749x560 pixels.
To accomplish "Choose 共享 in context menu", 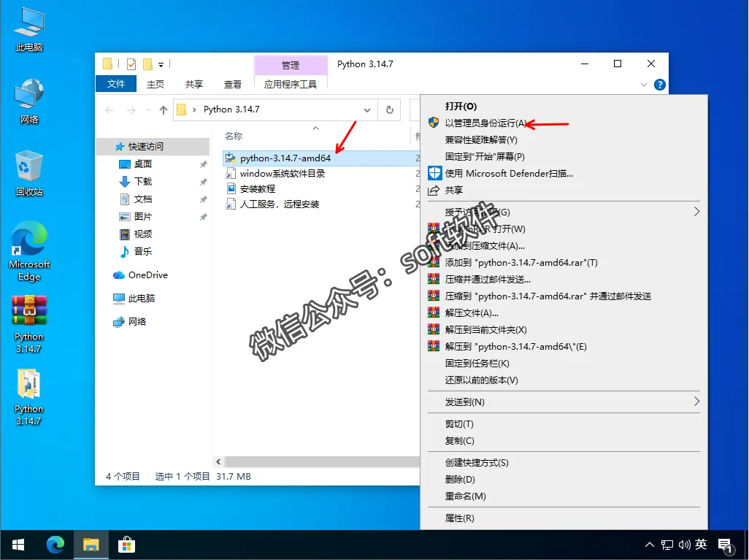I will 564,190.
